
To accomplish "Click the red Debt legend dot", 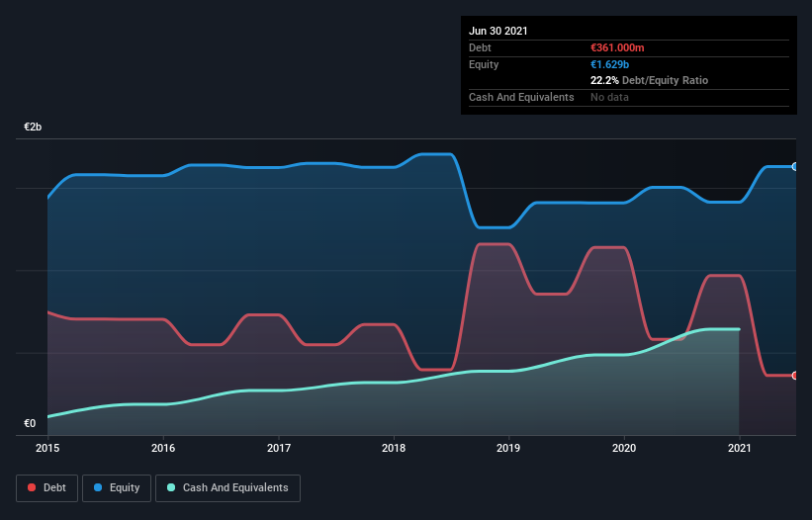I will (x=32, y=488).
